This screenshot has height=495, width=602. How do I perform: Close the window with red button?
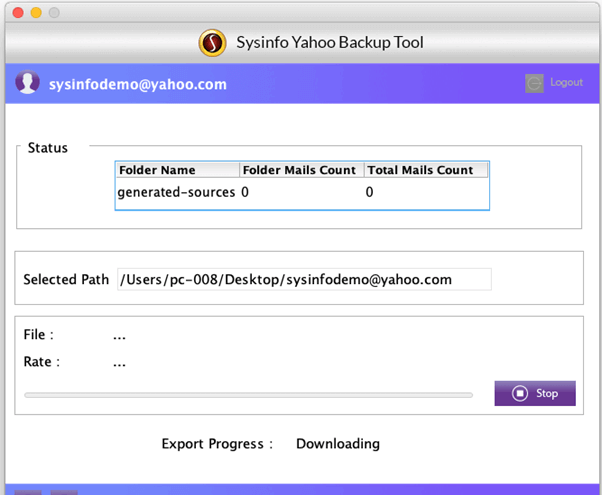18,13
